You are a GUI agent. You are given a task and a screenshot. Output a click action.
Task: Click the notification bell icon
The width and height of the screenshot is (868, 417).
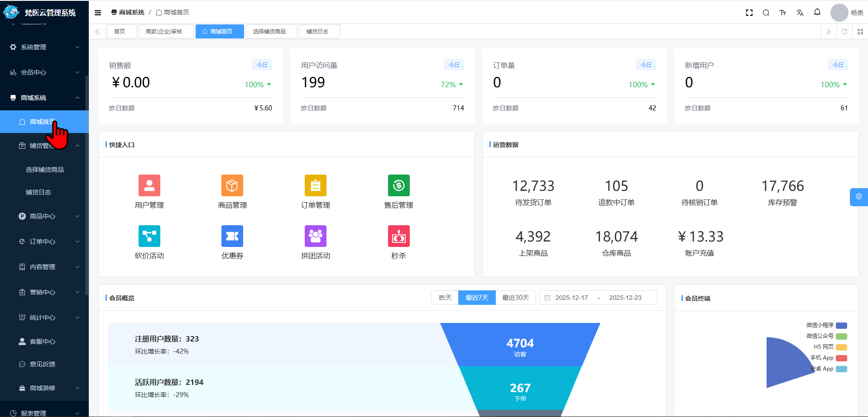pyautogui.click(x=817, y=12)
